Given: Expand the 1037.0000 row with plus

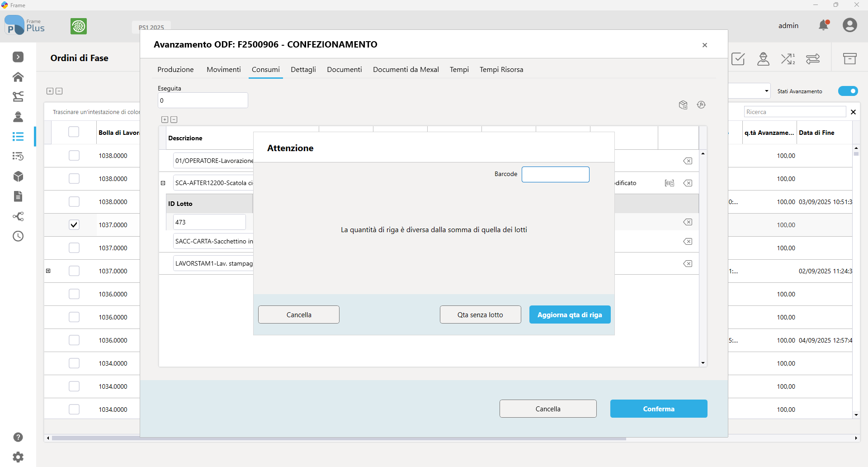Looking at the screenshot, I should (x=48, y=271).
